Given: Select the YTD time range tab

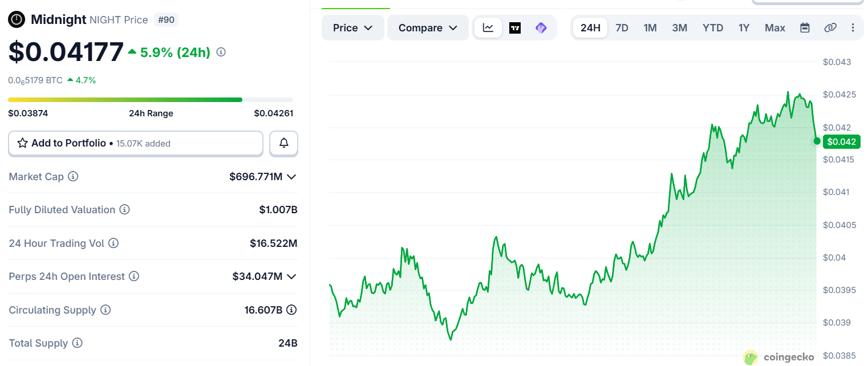Looking at the screenshot, I should click(x=713, y=28).
